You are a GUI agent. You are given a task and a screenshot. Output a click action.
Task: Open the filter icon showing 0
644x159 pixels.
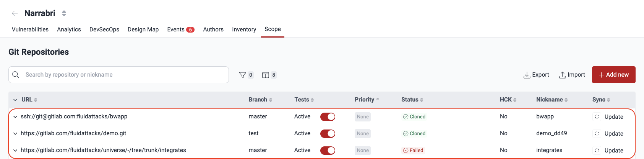point(242,75)
